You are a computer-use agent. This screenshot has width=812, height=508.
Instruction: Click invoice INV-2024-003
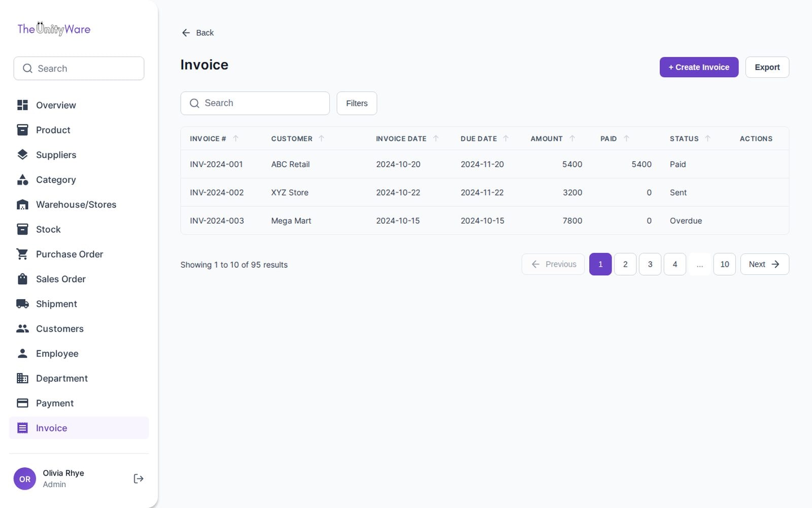tap(217, 220)
